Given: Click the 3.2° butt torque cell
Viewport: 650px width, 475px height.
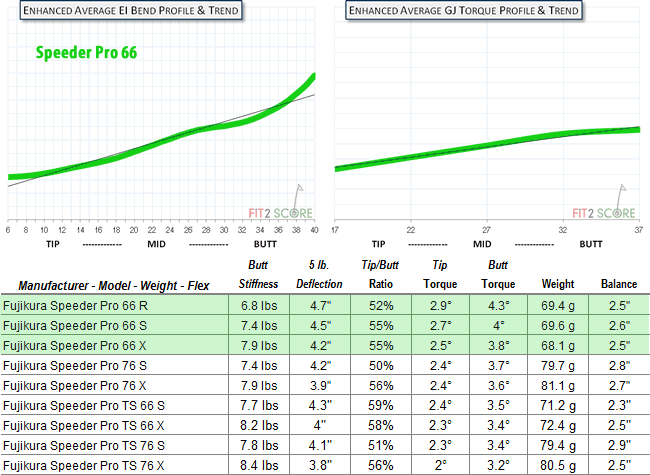Looking at the screenshot, I should pyautogui.click(x=498, y=465).
